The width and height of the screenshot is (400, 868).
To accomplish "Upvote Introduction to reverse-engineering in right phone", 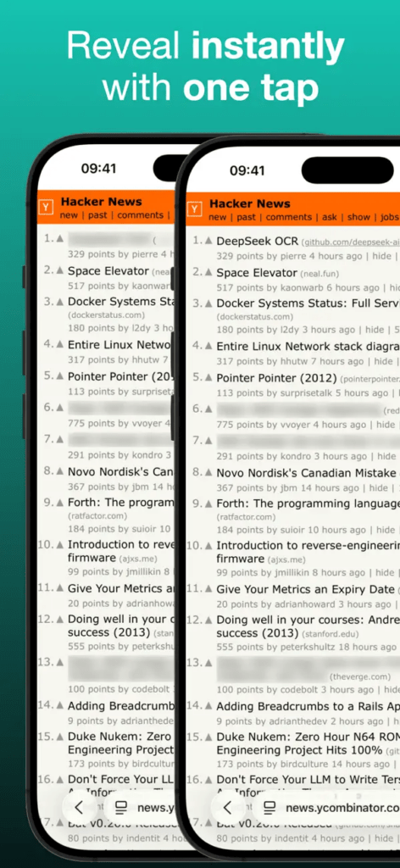I will [208, 547].
